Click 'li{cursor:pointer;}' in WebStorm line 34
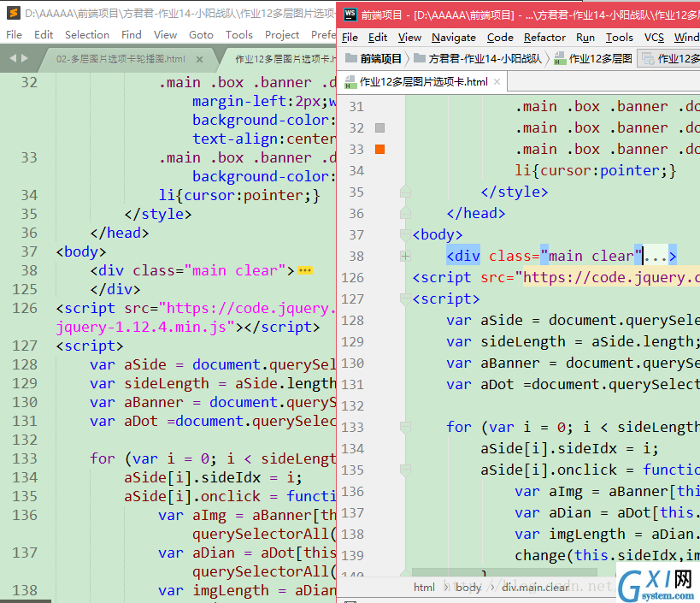 [x=596, y=170]
